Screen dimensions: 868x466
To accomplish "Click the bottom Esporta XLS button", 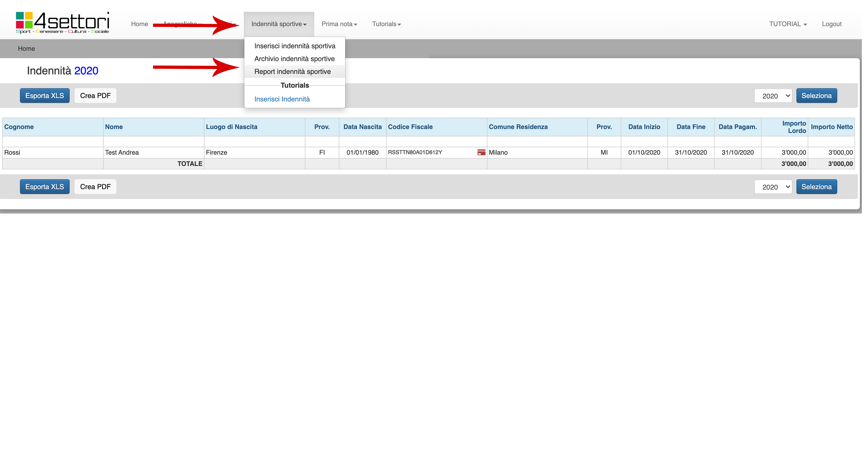I will 44,187.
